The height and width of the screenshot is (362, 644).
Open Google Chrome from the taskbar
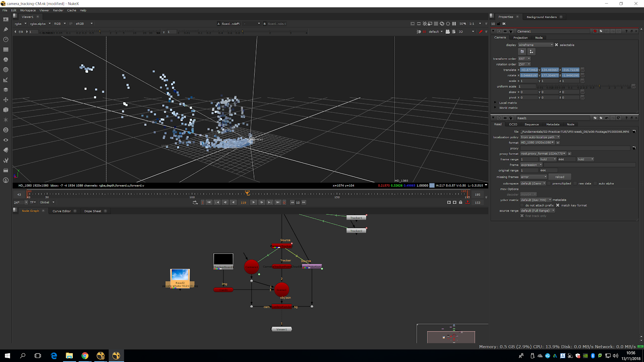click(85, 356)
